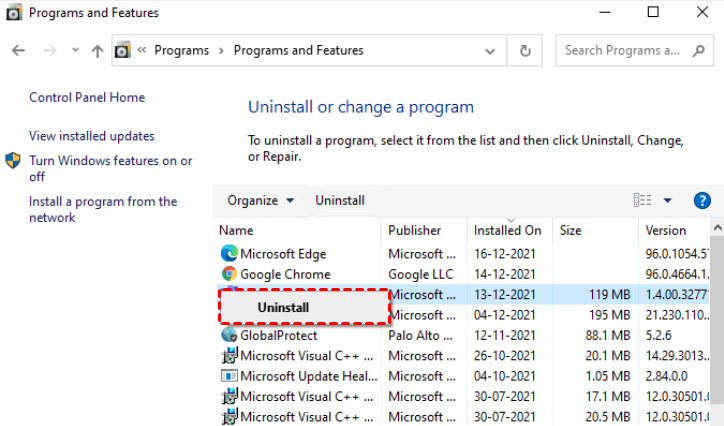The width and height of the screenshot is (724, 426).
Task: Sort by the Installed On column header
Action: 507,230
